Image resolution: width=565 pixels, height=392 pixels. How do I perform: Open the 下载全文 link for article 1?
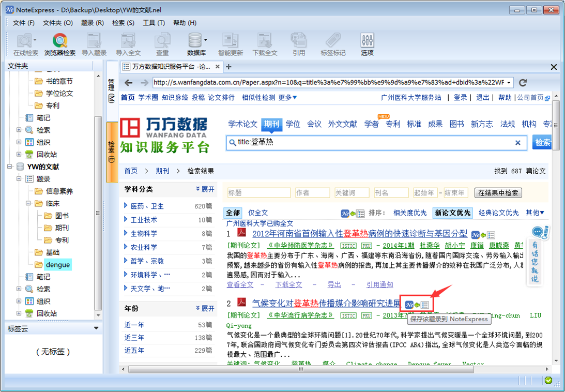288,285
